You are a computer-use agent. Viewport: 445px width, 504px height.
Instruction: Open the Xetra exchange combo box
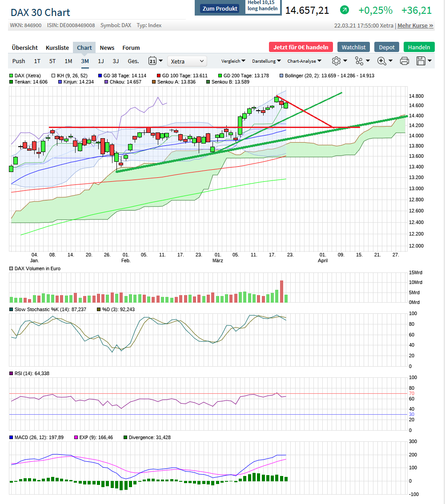coord(187,61)
